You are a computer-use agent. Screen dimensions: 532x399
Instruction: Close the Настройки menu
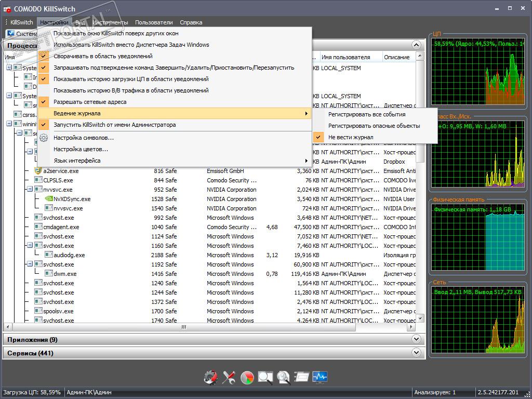[x=54, y=22]
